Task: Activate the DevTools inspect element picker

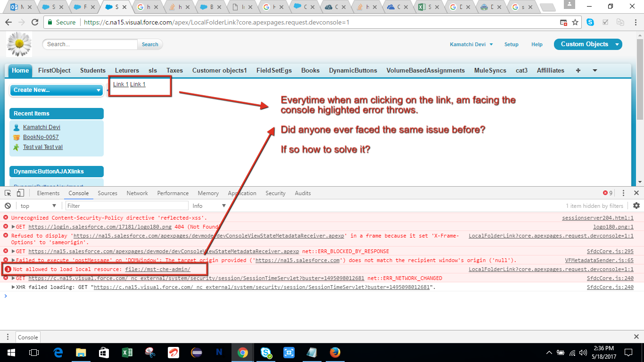Action: [8, 193]
